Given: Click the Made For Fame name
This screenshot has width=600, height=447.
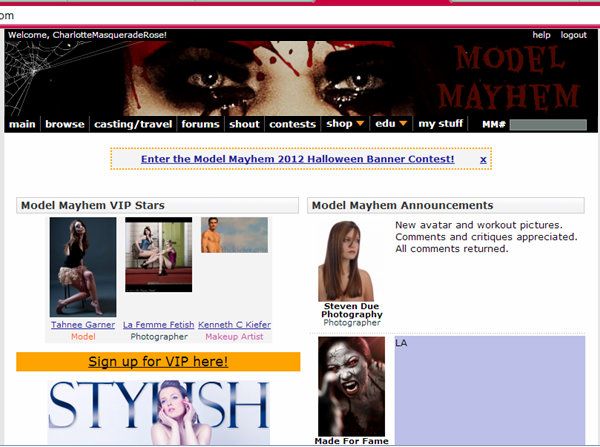Looking at the screenshot, I should tap(351, 441).
